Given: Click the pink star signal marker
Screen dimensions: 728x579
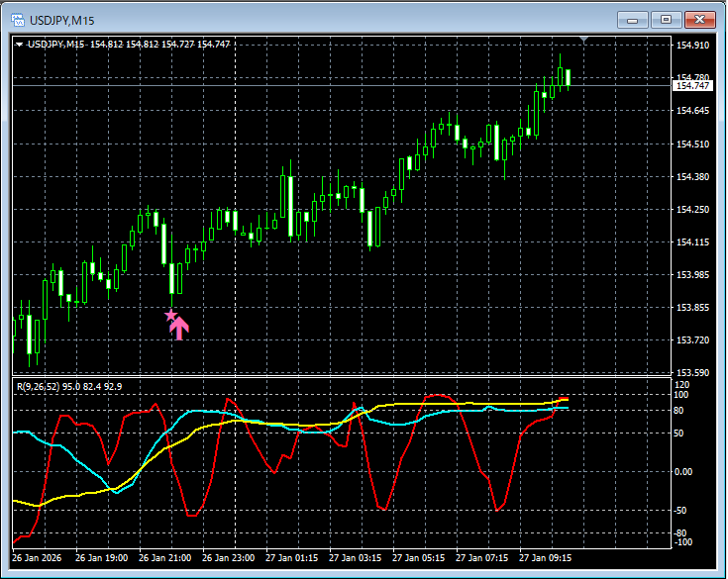Looking at the screenshot, I should pyautogui.click(x=170, y=316).
